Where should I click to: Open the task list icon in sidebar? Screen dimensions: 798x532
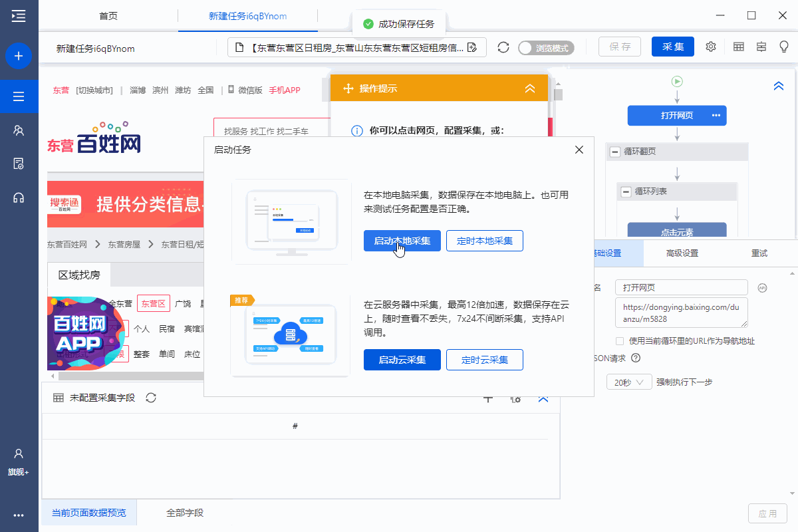(19, 96)
